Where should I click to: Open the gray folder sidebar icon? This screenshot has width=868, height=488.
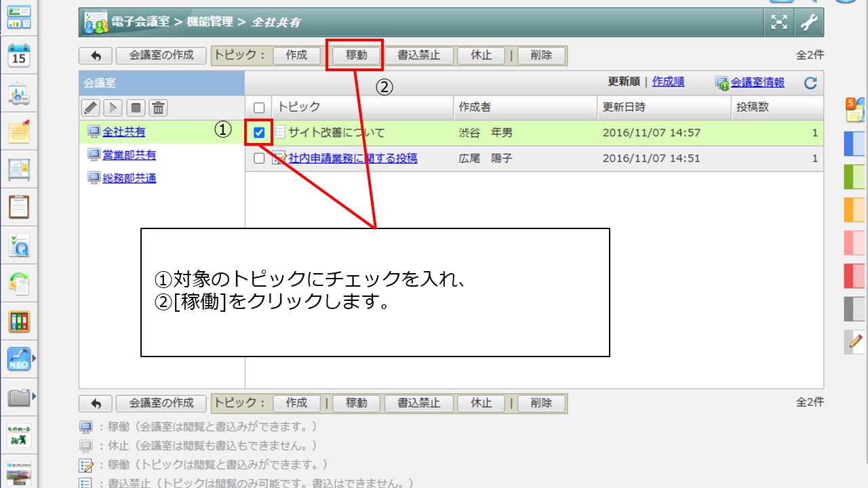[x=19, y=397]
